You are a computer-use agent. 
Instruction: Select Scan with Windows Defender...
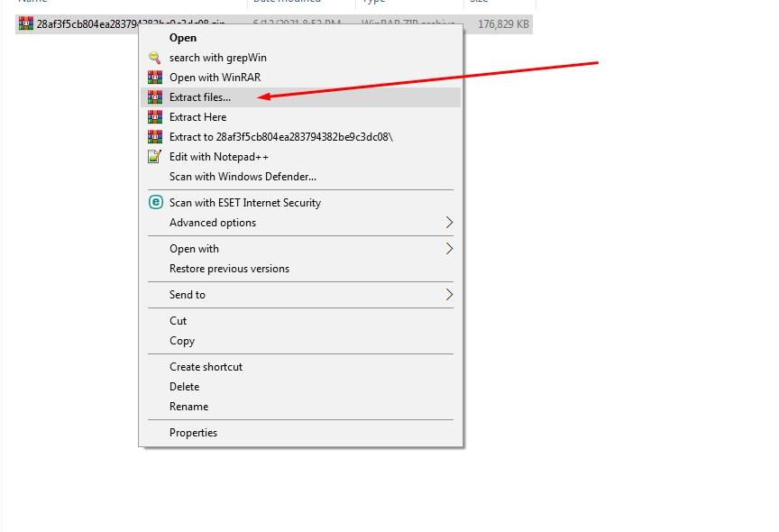pyautogui.click(x=243, y=177)
